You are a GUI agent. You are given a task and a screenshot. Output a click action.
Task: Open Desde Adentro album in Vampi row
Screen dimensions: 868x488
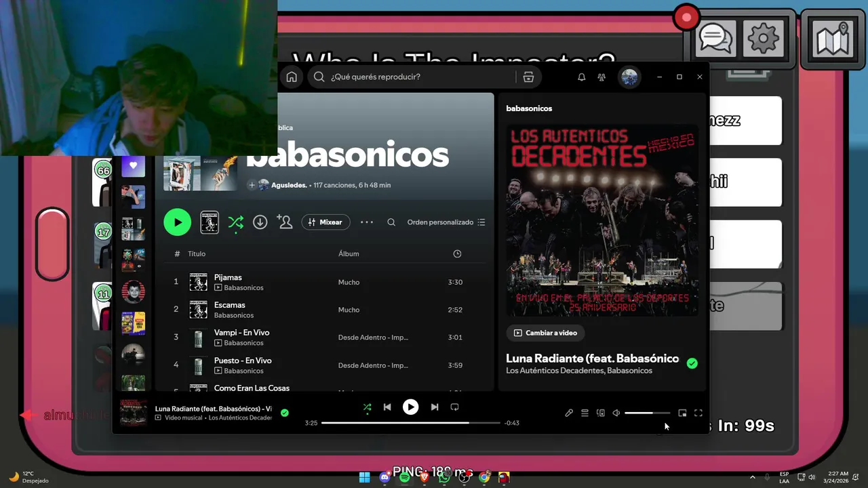click(373, 338)
